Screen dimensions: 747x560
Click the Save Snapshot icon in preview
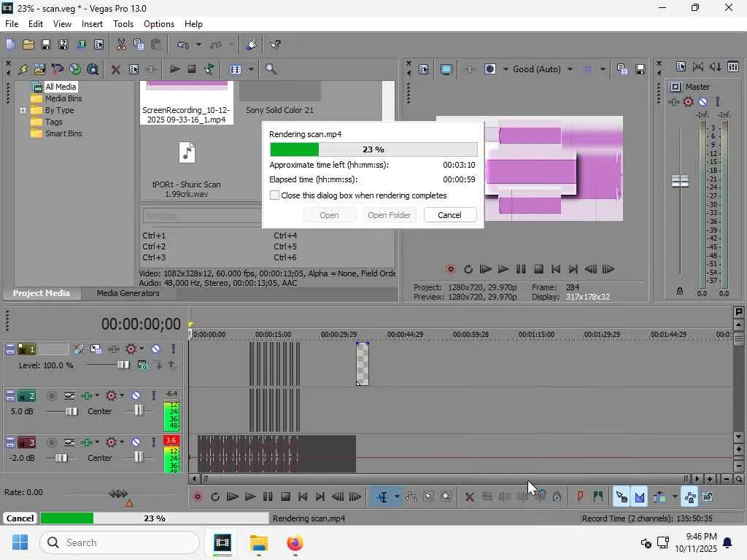click(640, 69)
